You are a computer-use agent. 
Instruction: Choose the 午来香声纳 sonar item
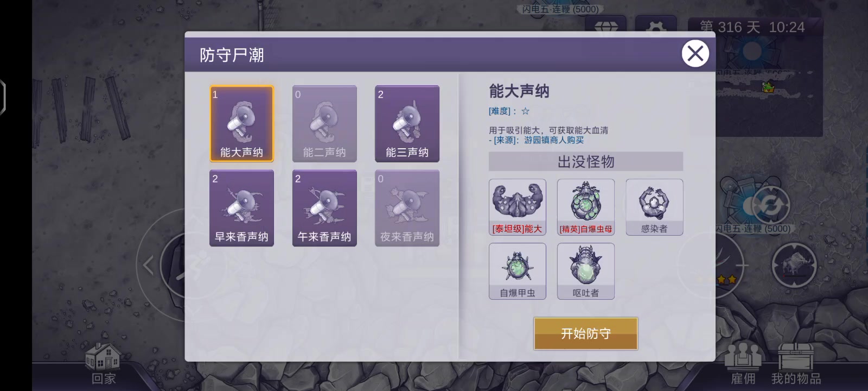pos(324,208)
